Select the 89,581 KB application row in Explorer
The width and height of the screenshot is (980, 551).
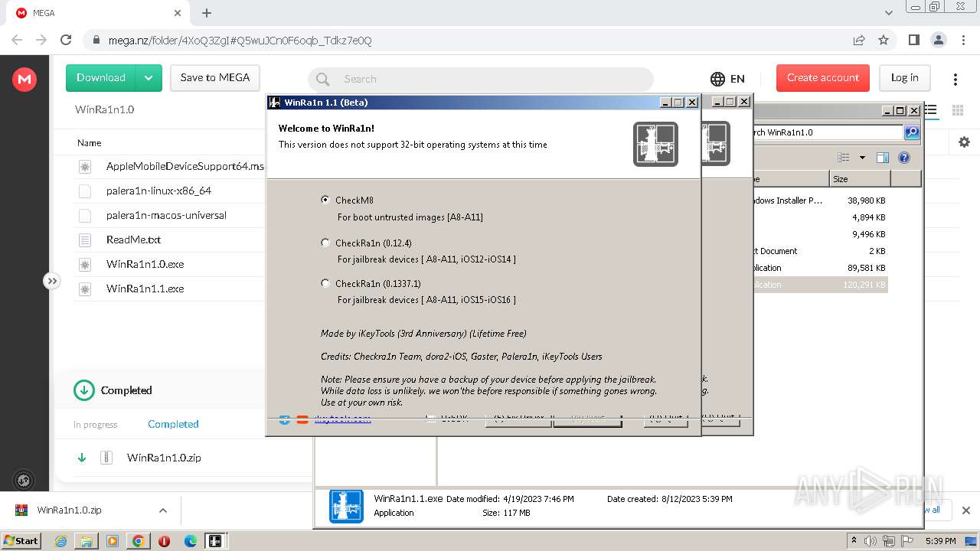tap(820, 268)
